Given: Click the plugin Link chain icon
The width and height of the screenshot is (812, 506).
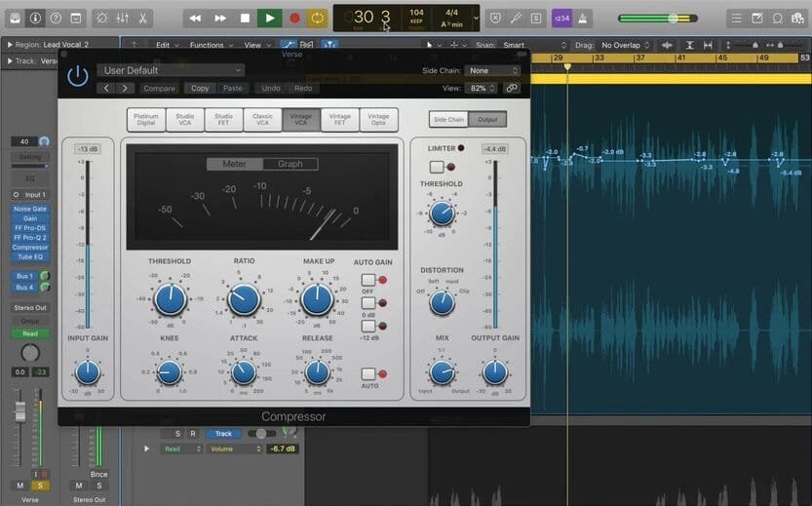Looking at the screenshot, I should pos(512,88).
